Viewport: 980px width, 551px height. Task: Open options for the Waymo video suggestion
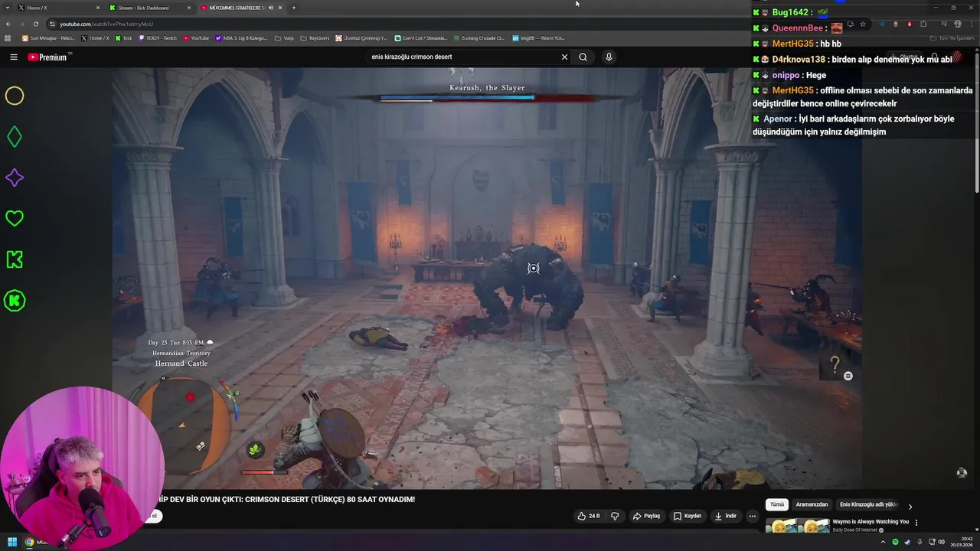(x=916, y=523)
